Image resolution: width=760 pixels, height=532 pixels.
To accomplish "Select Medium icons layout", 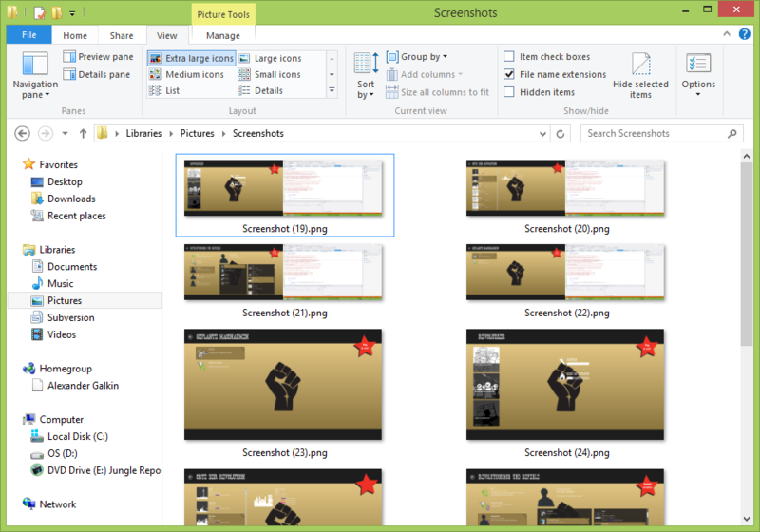I will (186, 74).
